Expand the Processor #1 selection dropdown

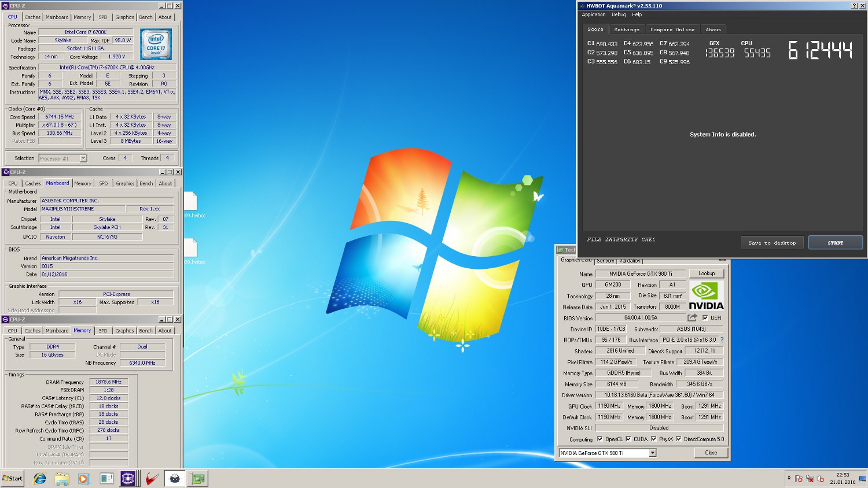click(62, 158)
